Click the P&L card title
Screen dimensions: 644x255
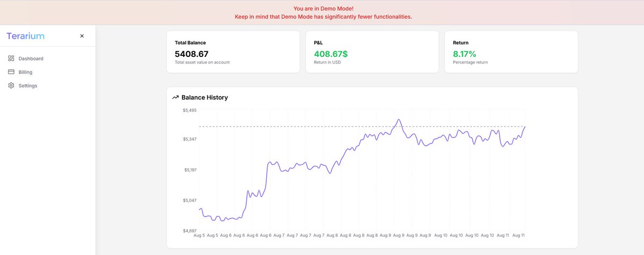click(x=319, y=42)
